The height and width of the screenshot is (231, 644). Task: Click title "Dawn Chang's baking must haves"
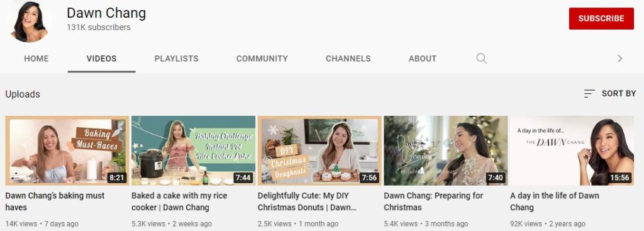click(55, 201)
